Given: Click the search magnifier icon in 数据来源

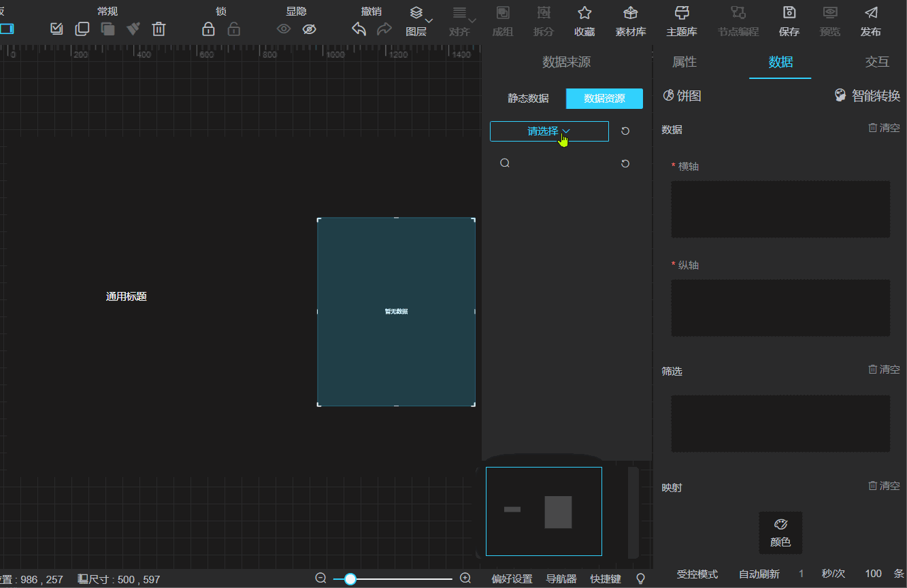Looking at the screenshot, I should (x=505, y=163).
